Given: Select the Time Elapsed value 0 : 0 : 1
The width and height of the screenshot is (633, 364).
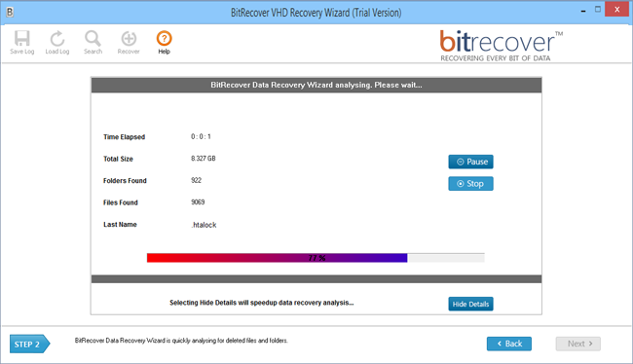Looking at the screenshot, I should coord(201,137).
